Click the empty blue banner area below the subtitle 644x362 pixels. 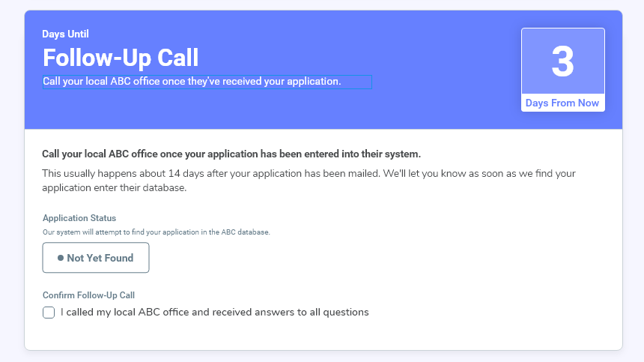pos(262,110)
